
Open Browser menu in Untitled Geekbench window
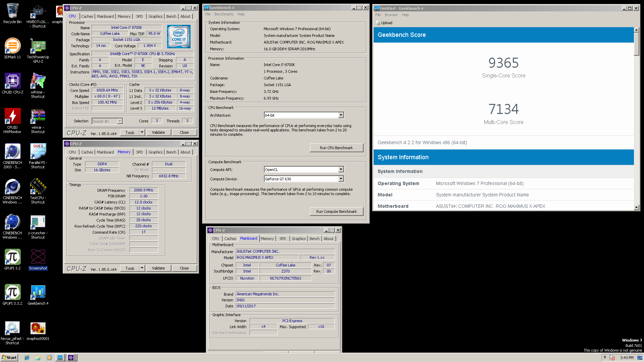tap(391, 15)
